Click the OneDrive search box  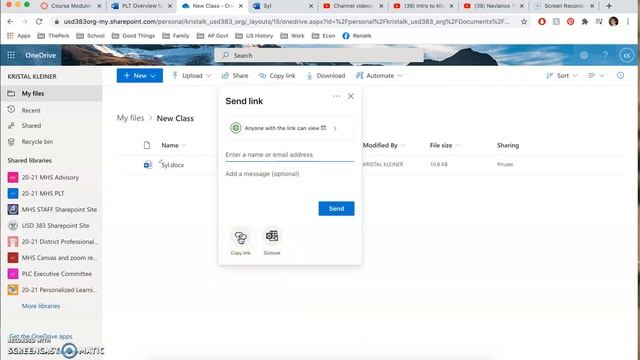[319, 56]
